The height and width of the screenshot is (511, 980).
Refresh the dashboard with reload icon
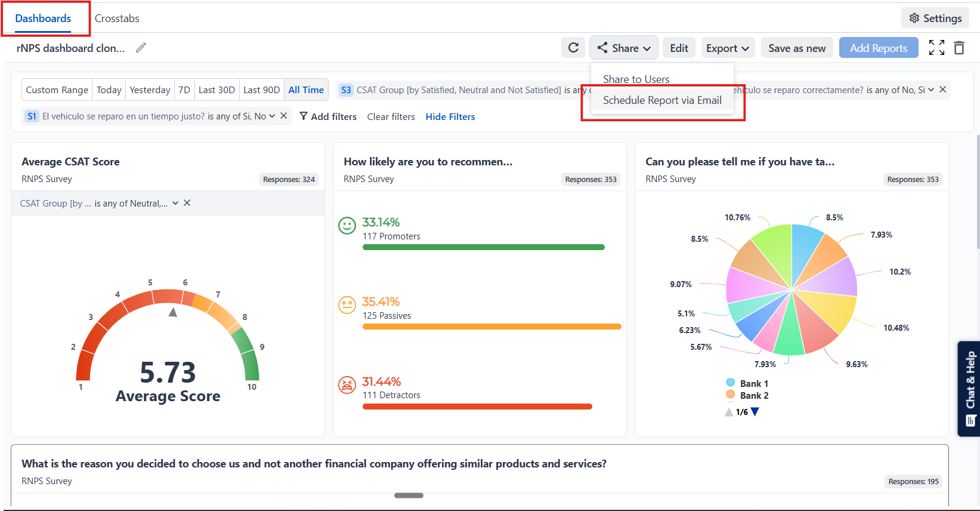point(573,48)
